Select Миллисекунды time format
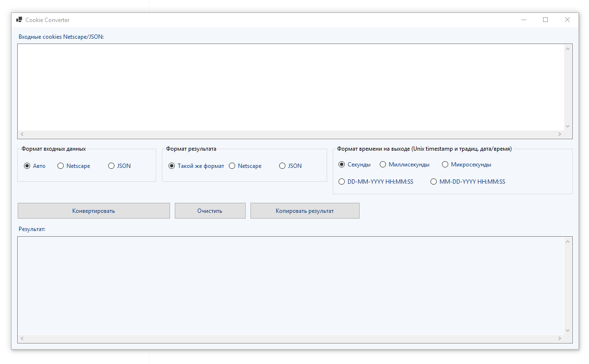 pyautogui.click(x=405, y=165)
